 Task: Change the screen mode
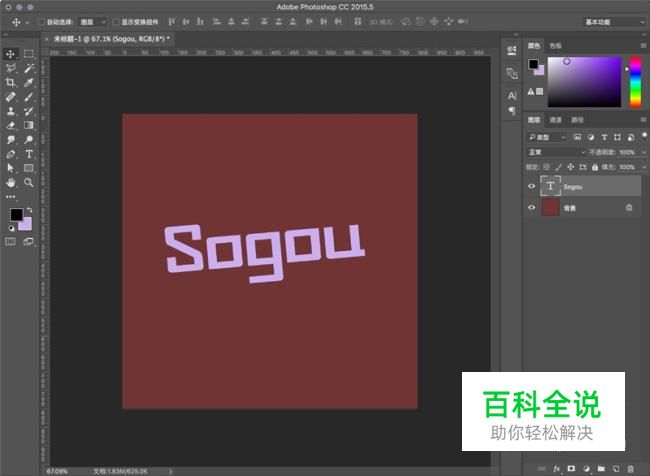click(29, 241)
